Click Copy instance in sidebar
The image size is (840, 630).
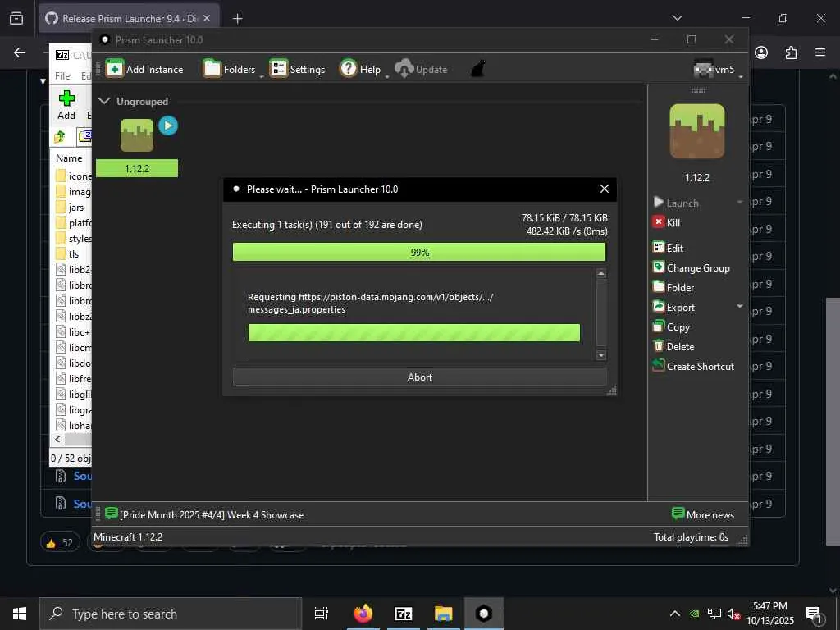[x=671, y=326]
